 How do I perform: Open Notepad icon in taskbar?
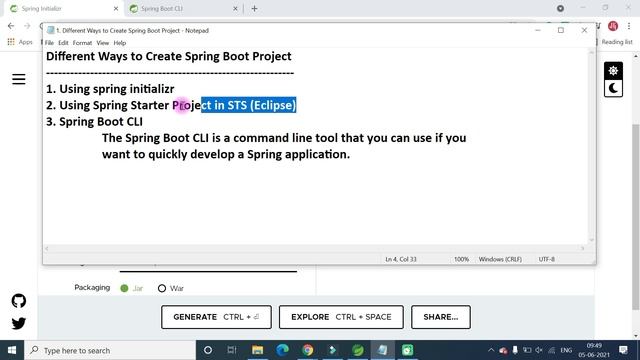click(382, 350)
